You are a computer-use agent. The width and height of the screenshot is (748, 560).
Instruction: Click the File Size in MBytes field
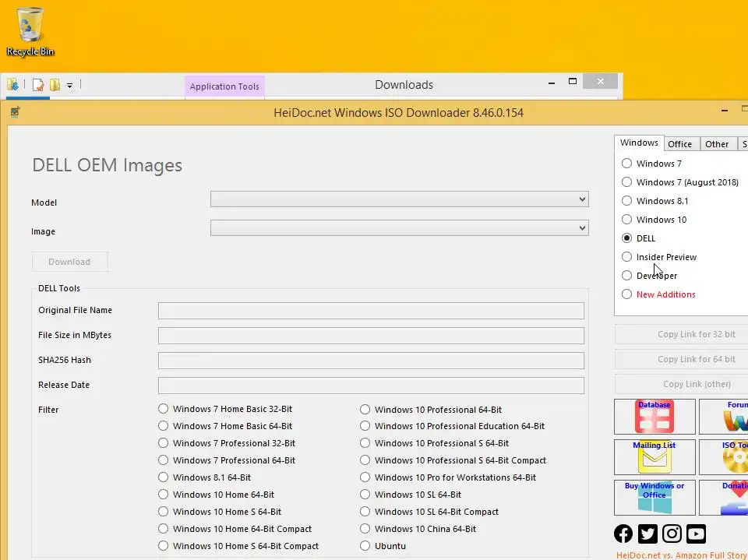point(371,336)
